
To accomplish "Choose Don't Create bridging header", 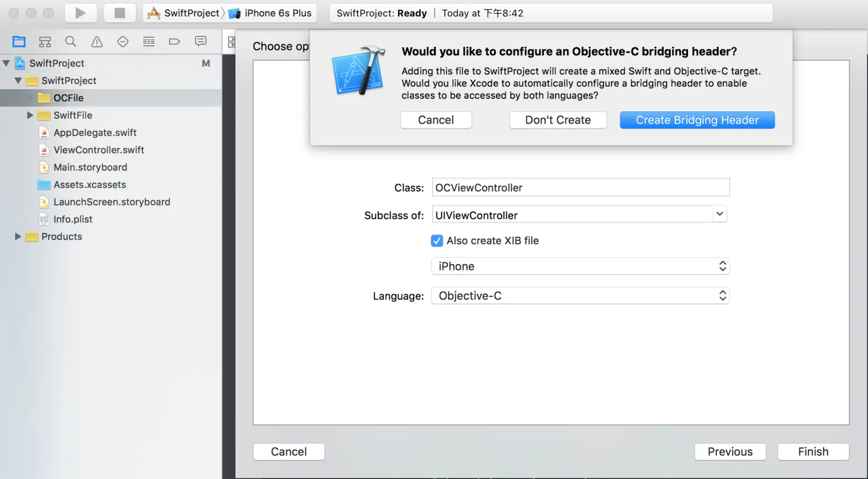I will tap(558, 120).
